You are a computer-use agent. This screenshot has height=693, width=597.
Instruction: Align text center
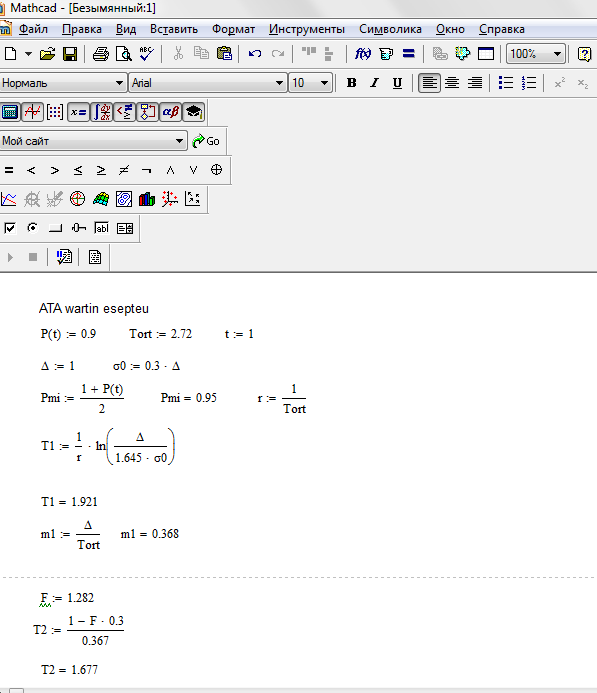(452, 83)
